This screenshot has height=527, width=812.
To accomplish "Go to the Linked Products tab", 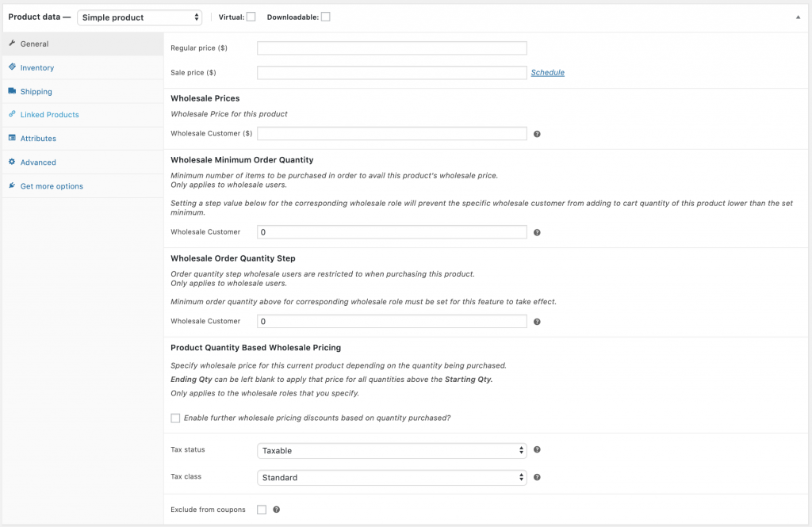I will pyautogui.click(x=82, y=115).
